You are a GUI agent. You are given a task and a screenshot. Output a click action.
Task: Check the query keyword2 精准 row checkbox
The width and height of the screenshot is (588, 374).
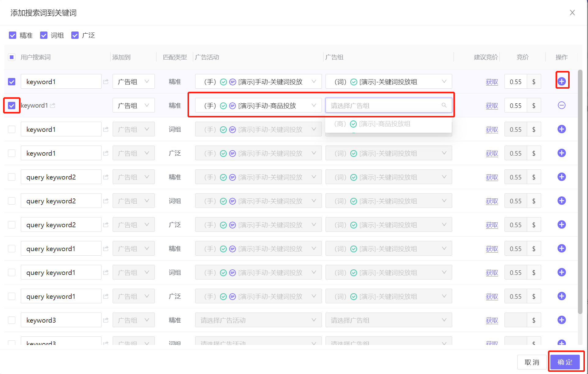[12, 177]
